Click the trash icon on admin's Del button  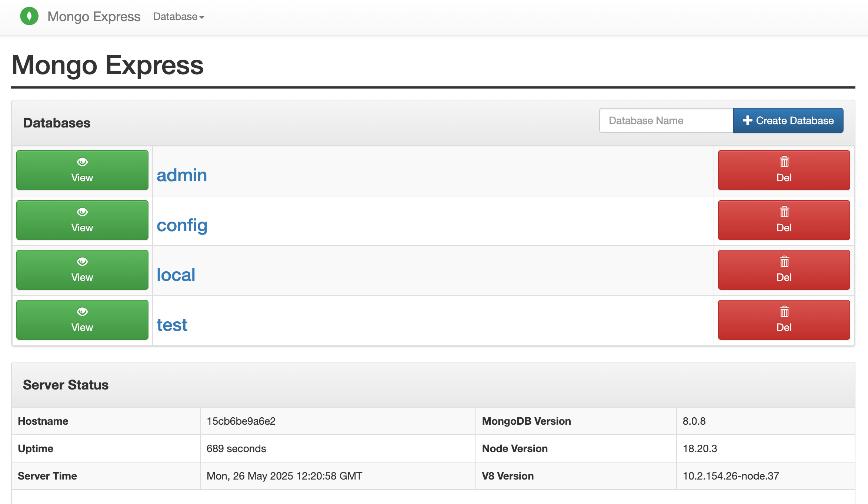(784, 162)
